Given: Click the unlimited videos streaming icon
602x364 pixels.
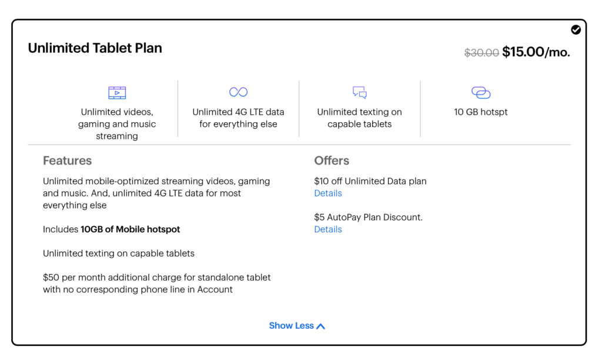Looking at the screenshot, I should 117,92.
